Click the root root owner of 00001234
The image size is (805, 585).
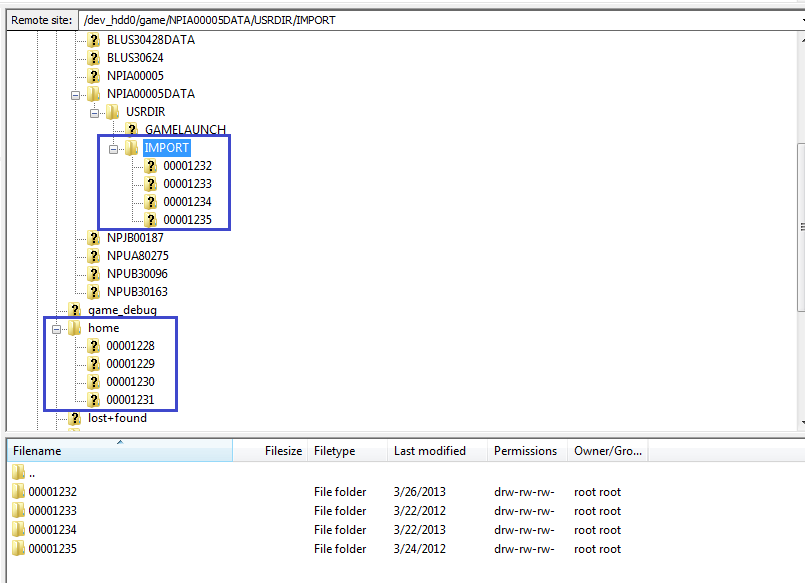pyautogui.click(x=597, y=530)
